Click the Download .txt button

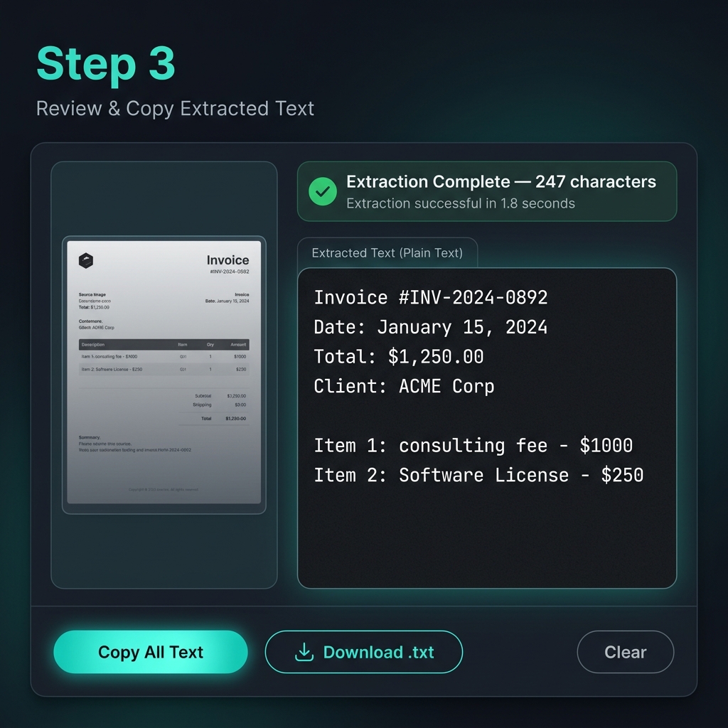363,652
